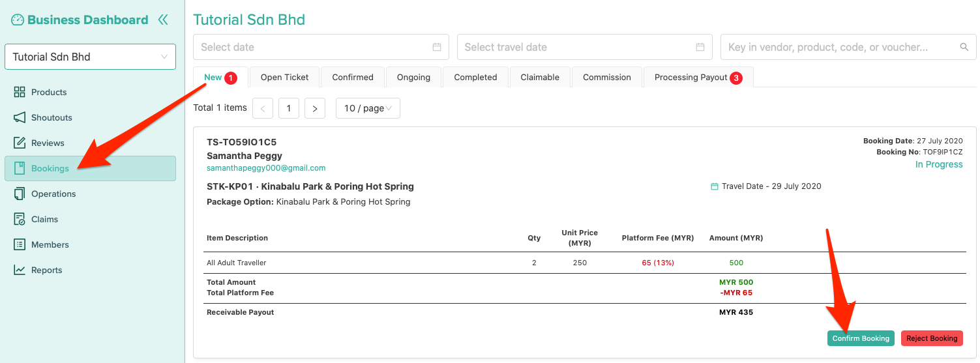Open the Select date picker
This screenshot has width=980, height=363.
coord(321,47)
